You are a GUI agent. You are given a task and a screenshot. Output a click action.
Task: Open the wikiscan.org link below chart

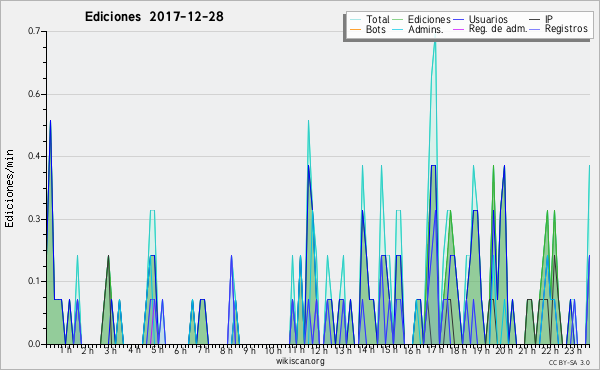click(300, 361)
